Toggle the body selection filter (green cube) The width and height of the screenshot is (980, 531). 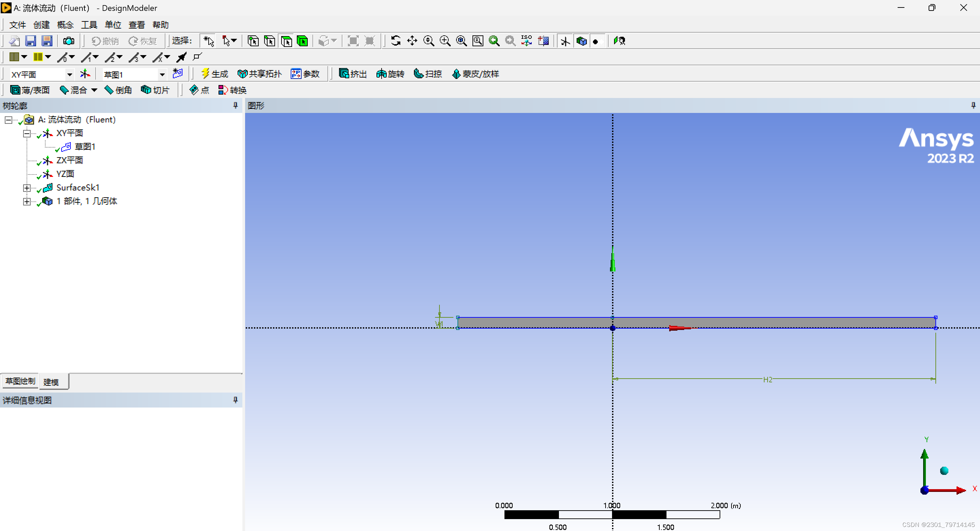point(303,41)
